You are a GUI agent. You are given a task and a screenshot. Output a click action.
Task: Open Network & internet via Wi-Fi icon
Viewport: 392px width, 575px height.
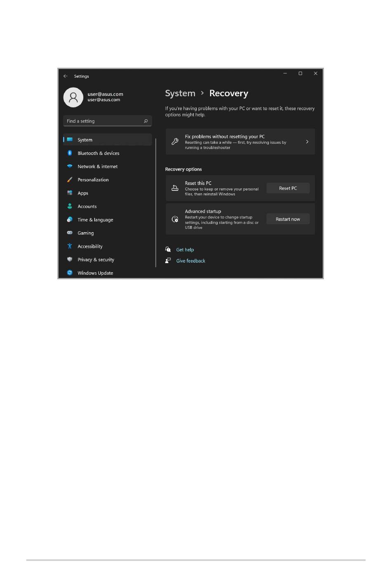point(70,166)
